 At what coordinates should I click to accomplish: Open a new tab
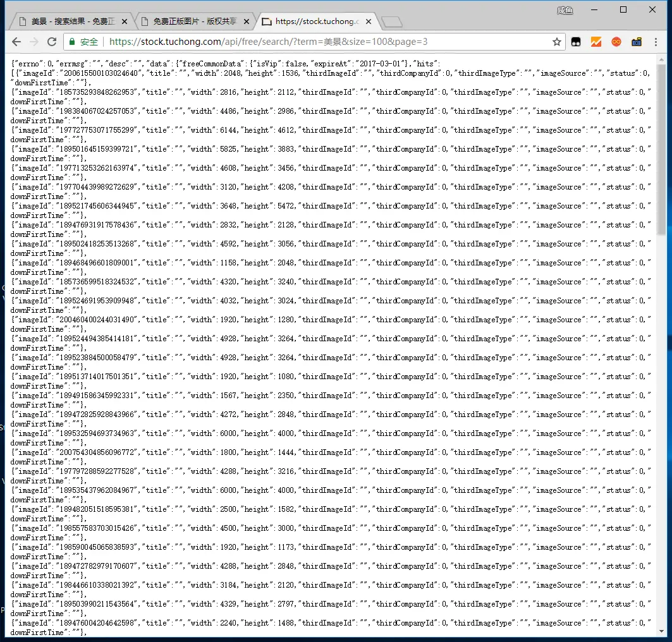click(x=391, y=22)
